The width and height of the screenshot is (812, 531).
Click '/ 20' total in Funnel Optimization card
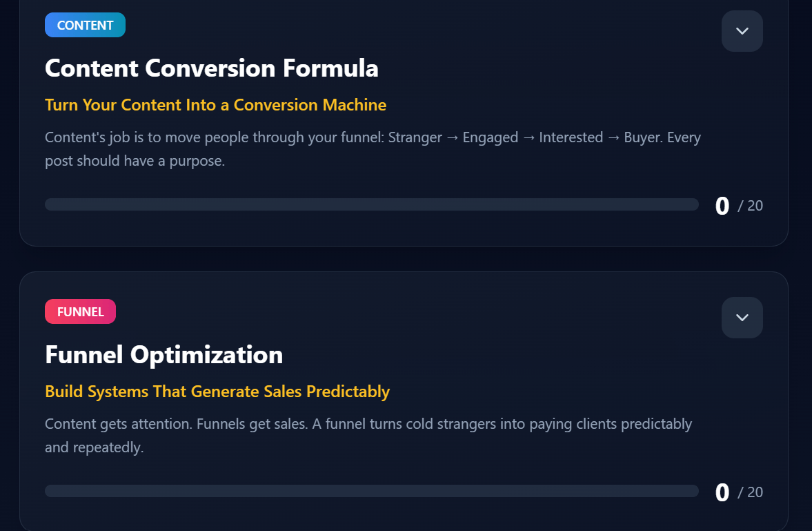click(x=751, y=492)
